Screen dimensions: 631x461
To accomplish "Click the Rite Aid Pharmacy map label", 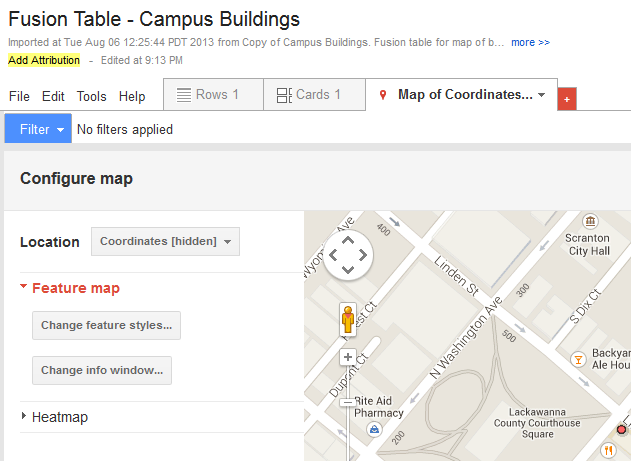I will click(x=379, y=407).
